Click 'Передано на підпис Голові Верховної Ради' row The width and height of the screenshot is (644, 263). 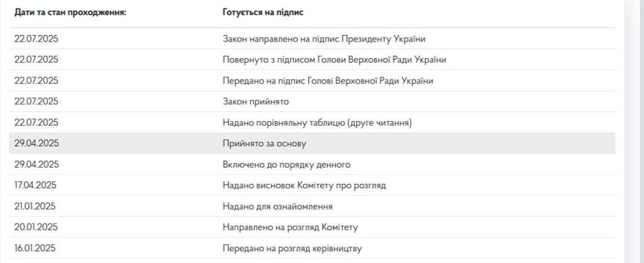[x=328, y=81]
